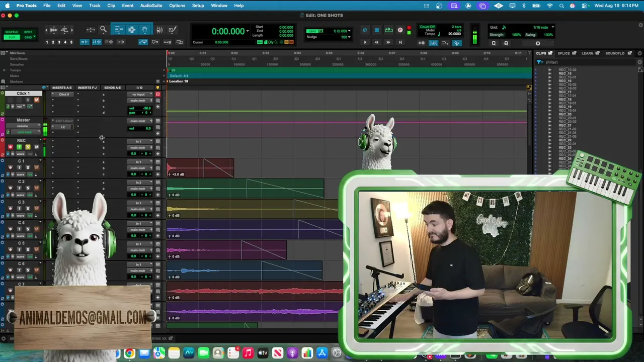
Task: Open the Setup menu
Action: point(198,6)
